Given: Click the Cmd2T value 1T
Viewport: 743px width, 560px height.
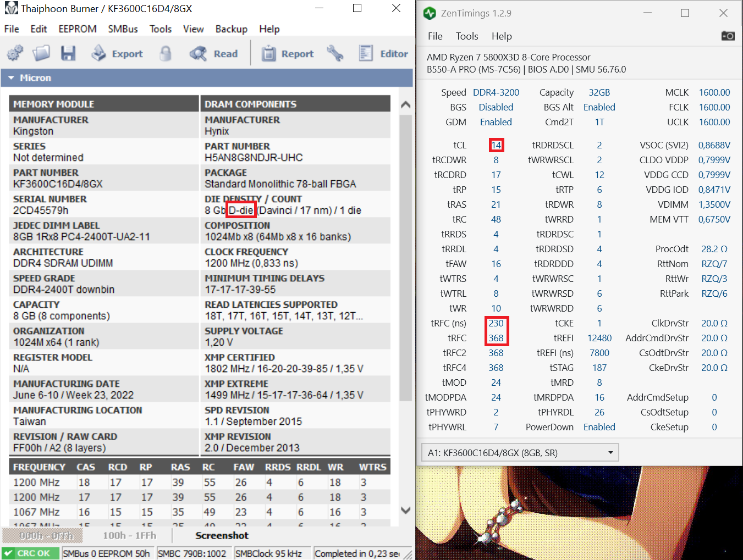Looking at the screenshot, I should 599,122.
